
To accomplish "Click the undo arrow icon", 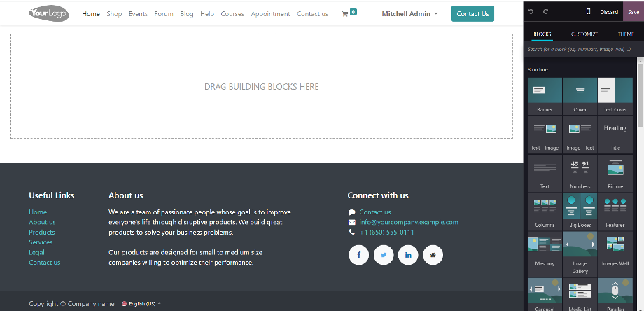I will pyautogui.click(x=531, y=11).
